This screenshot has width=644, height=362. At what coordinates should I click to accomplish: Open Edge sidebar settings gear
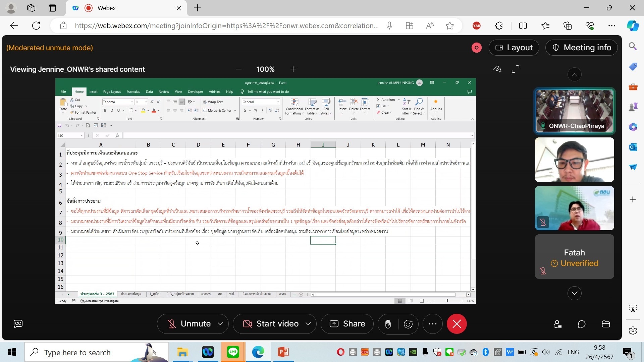(633, 331)
